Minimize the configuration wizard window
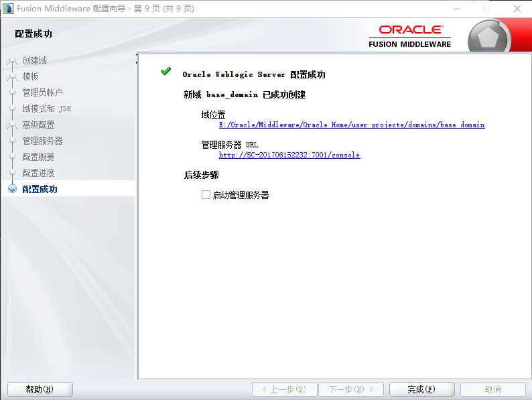The image size is (532, 400). tap(456, 9)
